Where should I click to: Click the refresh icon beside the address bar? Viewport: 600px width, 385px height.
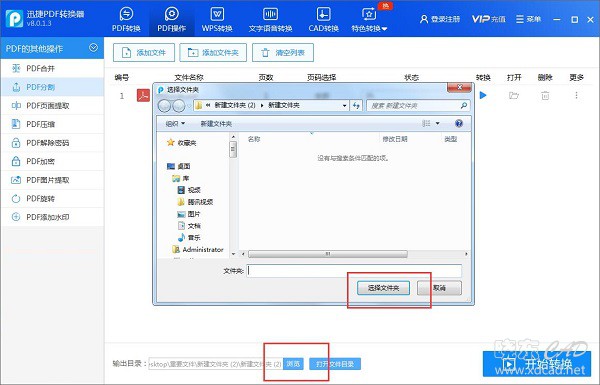(356, 105)
